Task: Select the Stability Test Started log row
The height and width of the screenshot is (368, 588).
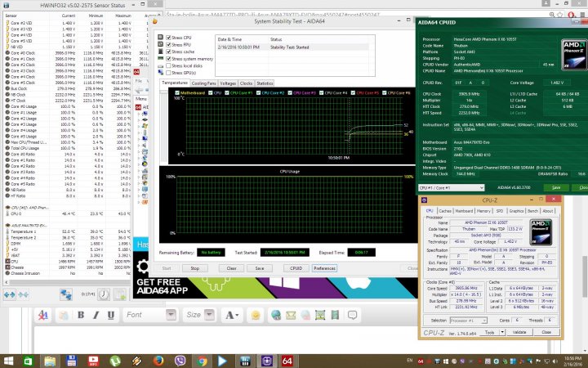Action: [x=294, y=47]
